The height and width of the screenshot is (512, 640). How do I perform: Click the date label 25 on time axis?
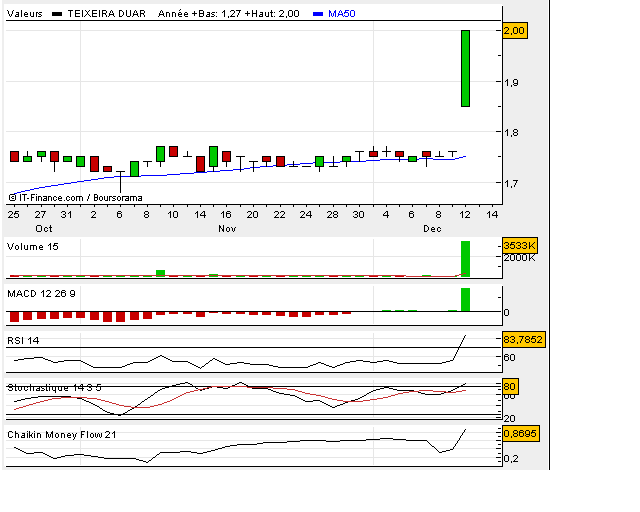13,214
